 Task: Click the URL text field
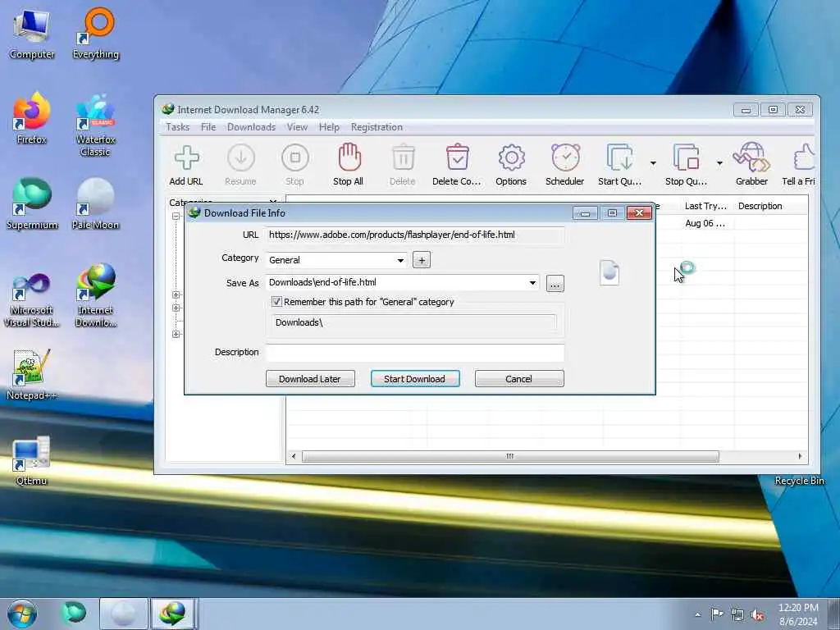click(x=415, y=235)
